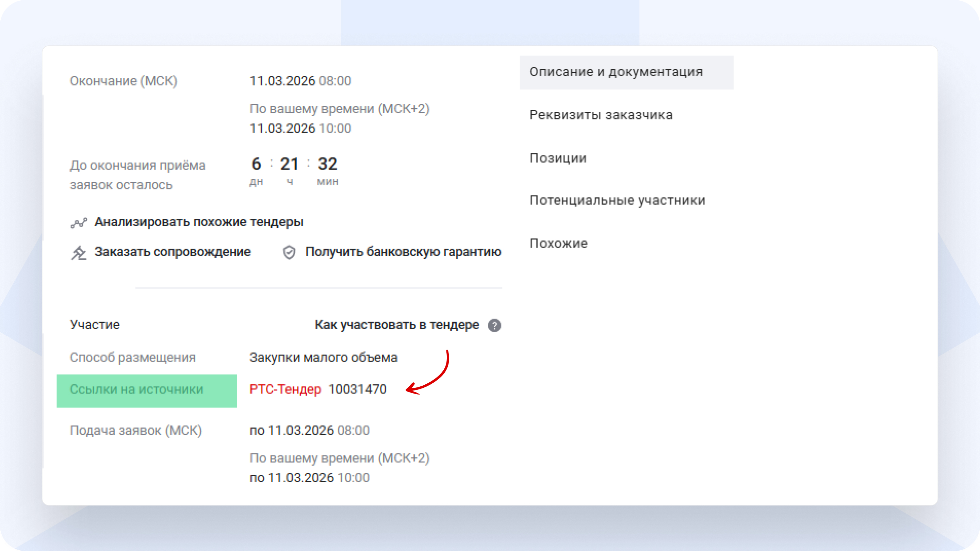This screenshot has height=551, width=980.
Task: View Потенциальные участники section
Action: [617, 200]
